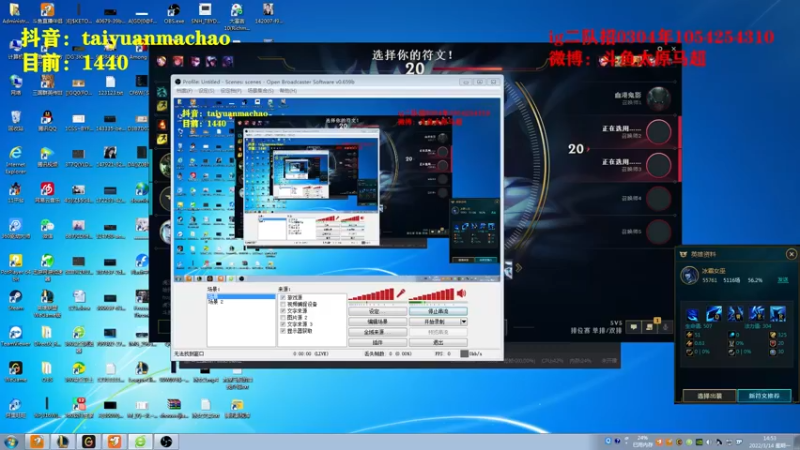Toggle the 文字来源 3 source checkbox
The width and height of the screenshot is (800, 450).
(x=283, y=324)
